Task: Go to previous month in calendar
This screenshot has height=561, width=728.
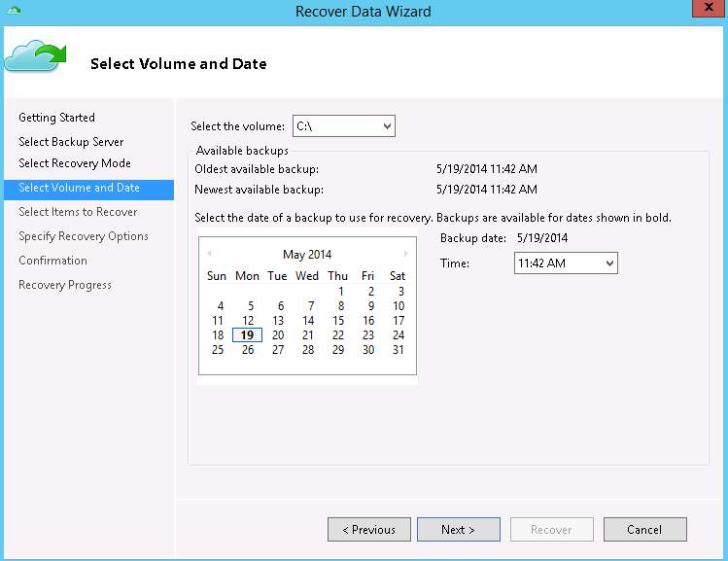Action: click(209, 253)
